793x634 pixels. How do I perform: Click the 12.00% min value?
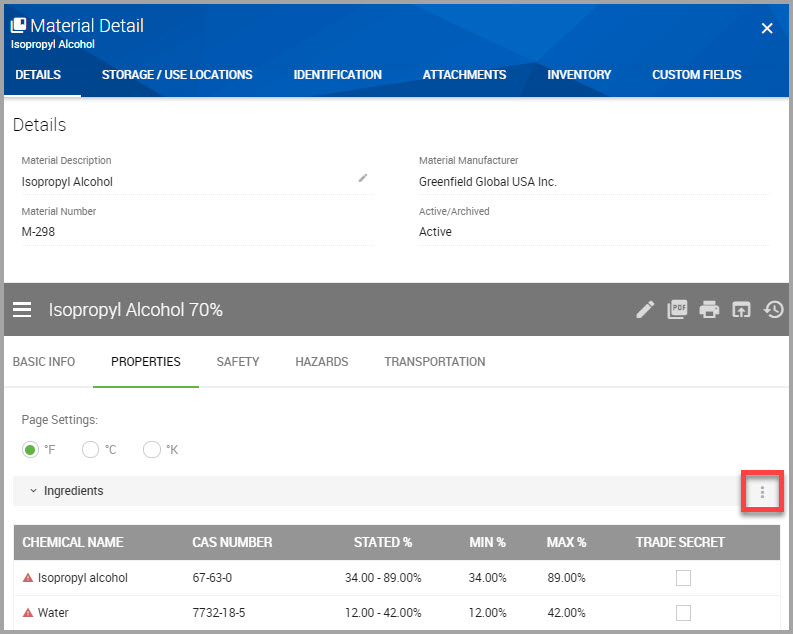click(x=488, y=613)
